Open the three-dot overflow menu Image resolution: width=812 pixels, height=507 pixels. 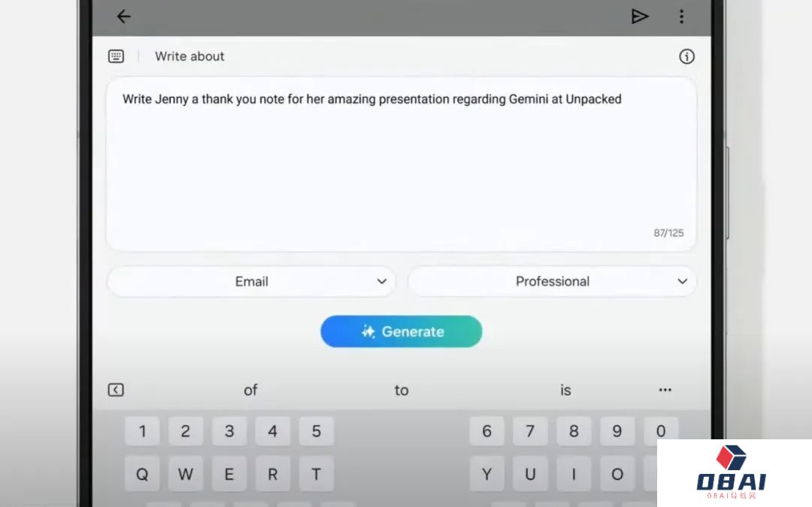681,17
